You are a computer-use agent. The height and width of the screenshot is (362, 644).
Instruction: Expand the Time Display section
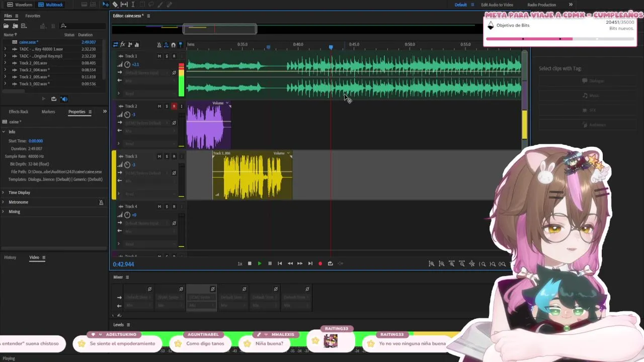tap(4, 193)
